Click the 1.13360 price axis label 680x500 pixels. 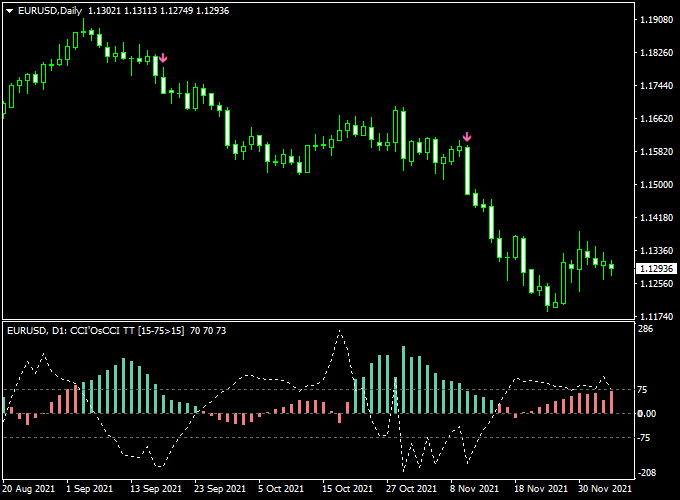[x=657, y=251]
